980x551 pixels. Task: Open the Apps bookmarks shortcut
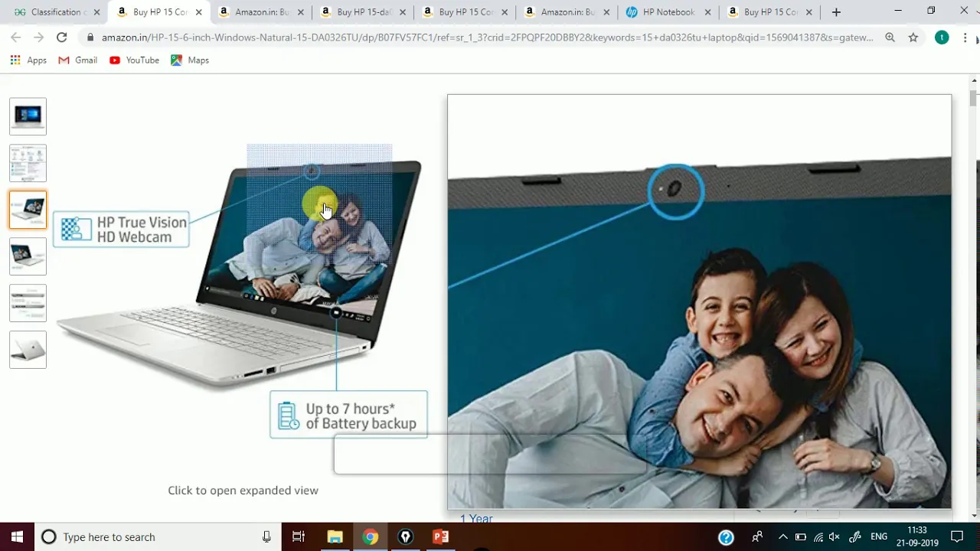pyautogui.click(x=28, y=60)
